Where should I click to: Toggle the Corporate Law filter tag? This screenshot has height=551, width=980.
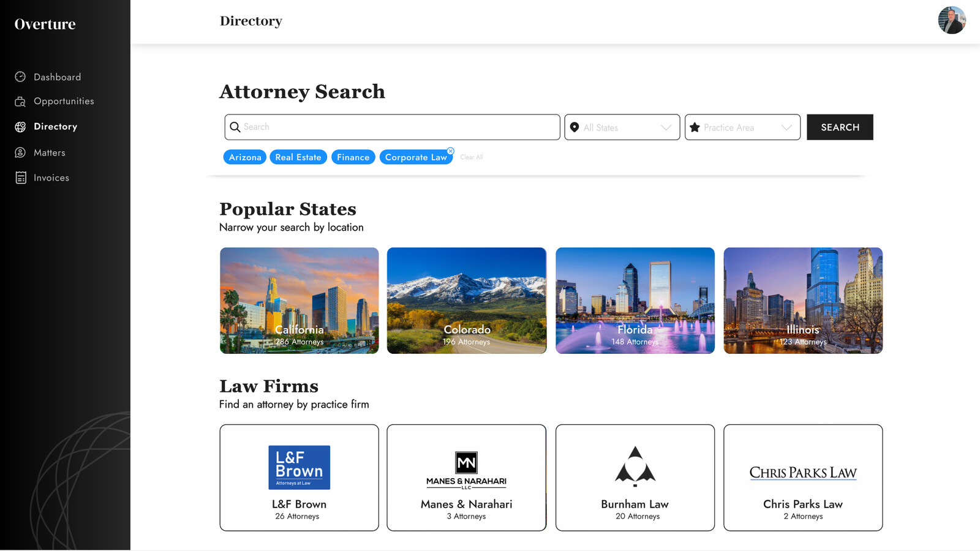(416, 157)
